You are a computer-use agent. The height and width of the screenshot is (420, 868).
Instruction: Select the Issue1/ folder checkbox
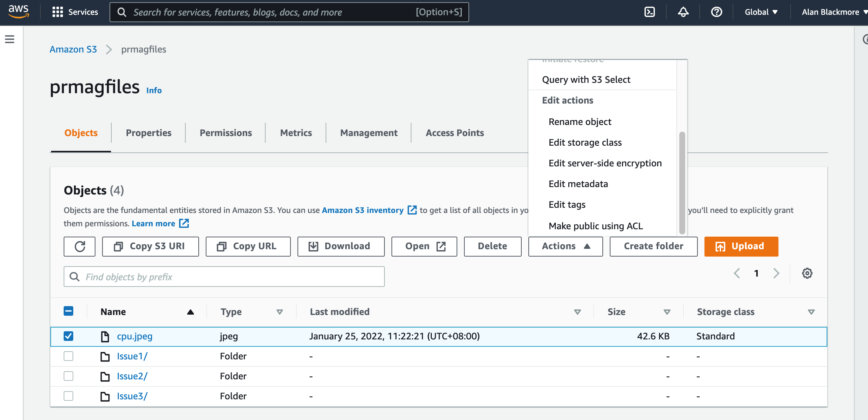click(x=68, y=356)
